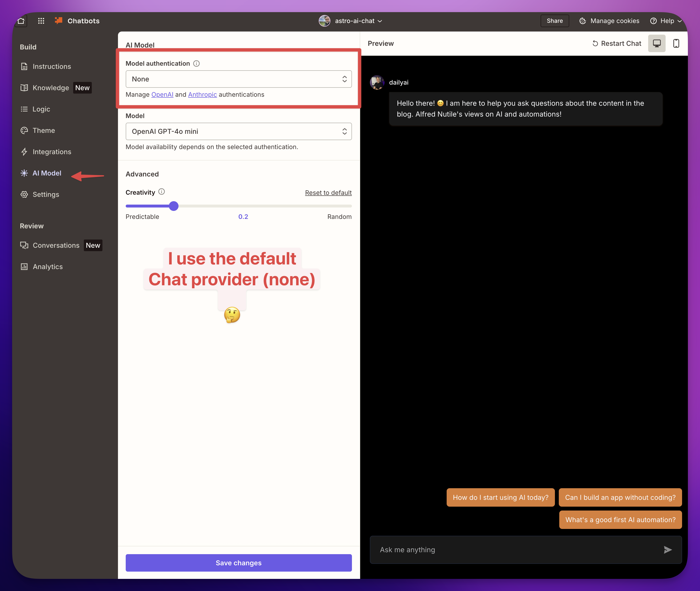This screenshot has height=591, width=700.
Task: Click the Instructions document icon in sidebar
Action: tap(24, 66)
